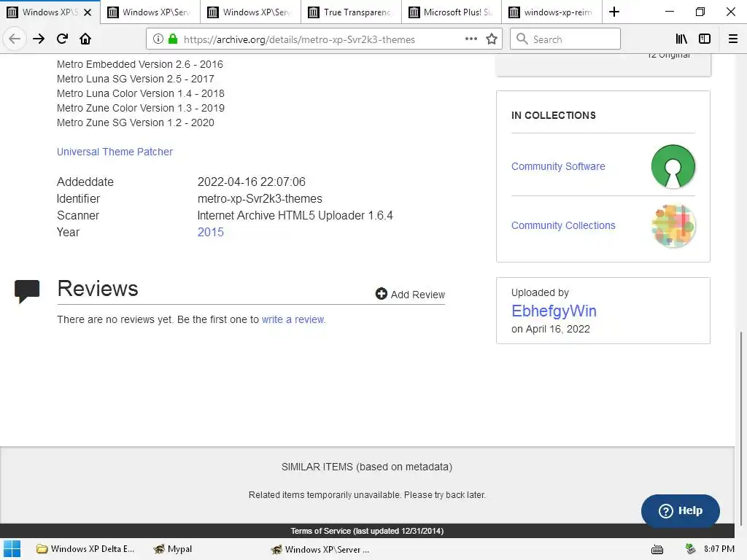Open the browser home page
Image resolution: width=747 pixels, height=560 pixels.
click(x=85, y=39)
